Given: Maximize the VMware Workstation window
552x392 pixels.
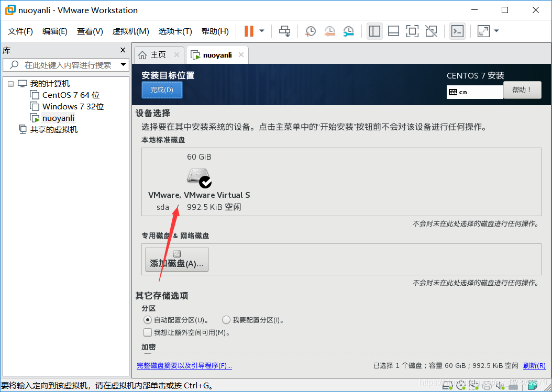Looking at the screenshot, I should coord(505,10).
